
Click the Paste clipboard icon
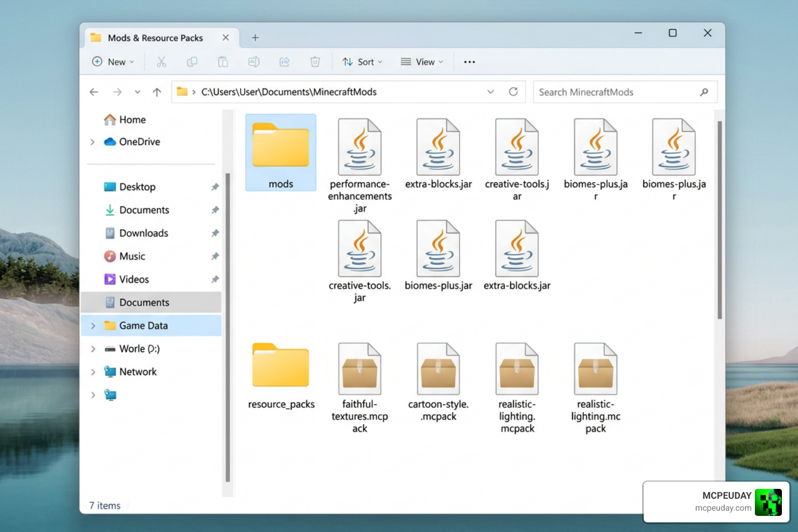pos(223,62)
